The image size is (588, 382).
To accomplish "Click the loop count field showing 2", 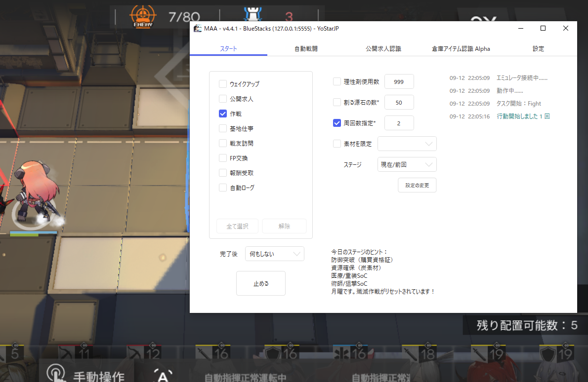I will [399, 123].
